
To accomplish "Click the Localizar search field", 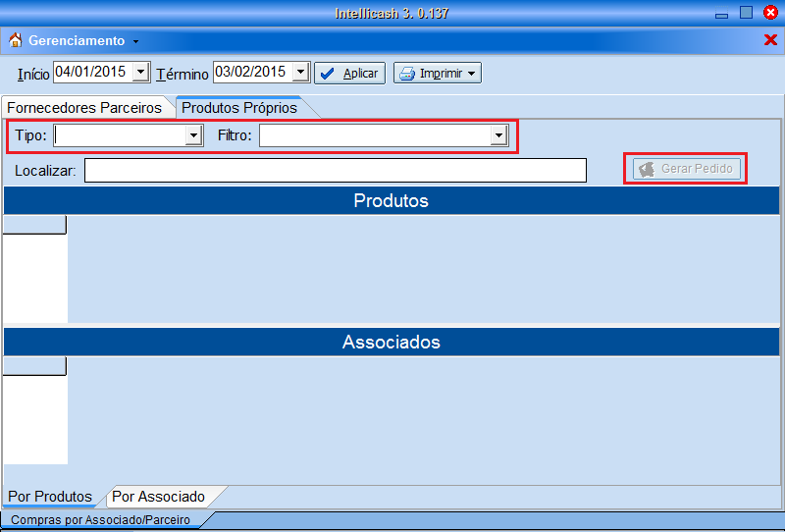I will pos(335,171).
